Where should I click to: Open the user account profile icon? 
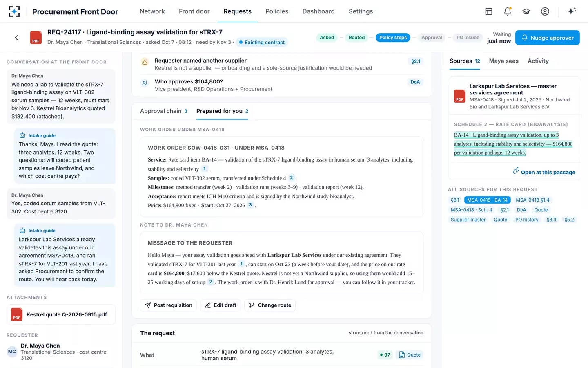(545, 11)
